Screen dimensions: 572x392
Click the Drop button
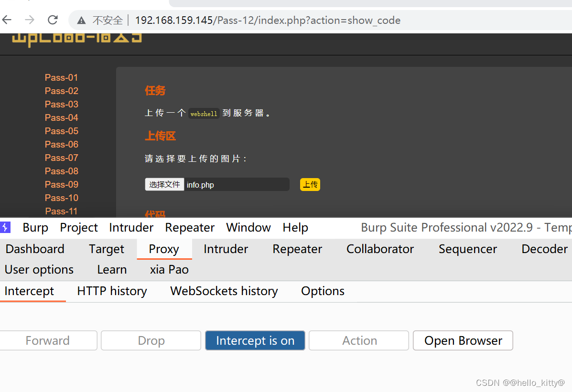click(151, 340)
